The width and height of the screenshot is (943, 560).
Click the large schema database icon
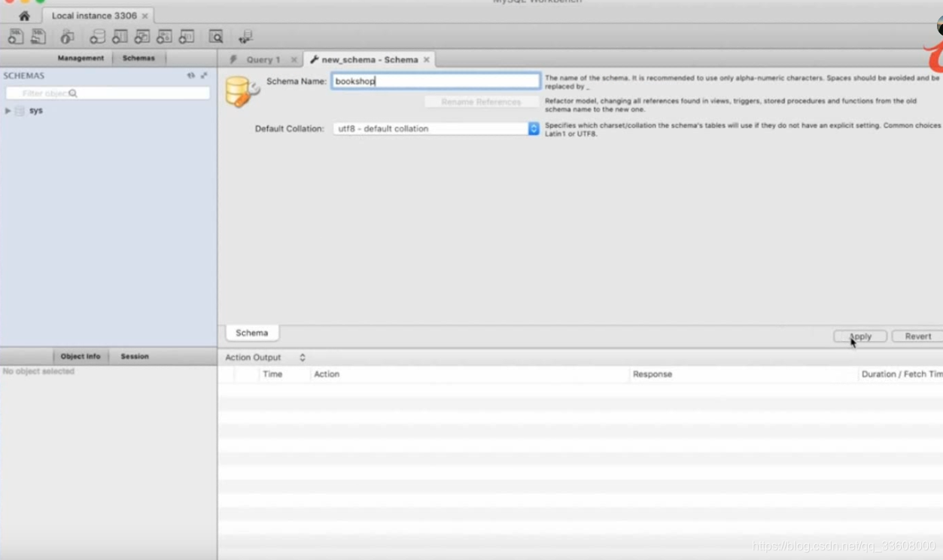pyautogui.click(x=242, y=91)
